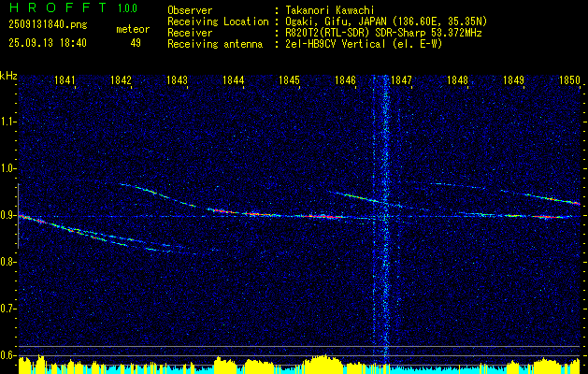The image size is (588, 374).
Task: Click the Receiving antenna label
Action: 215,44
